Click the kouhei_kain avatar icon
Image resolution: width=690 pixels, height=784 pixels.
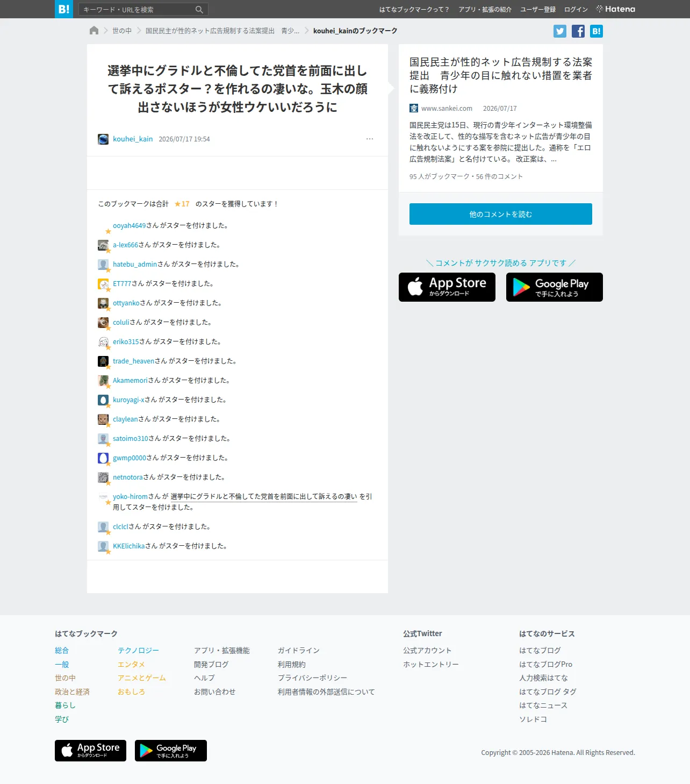click(x=103, y=139)
